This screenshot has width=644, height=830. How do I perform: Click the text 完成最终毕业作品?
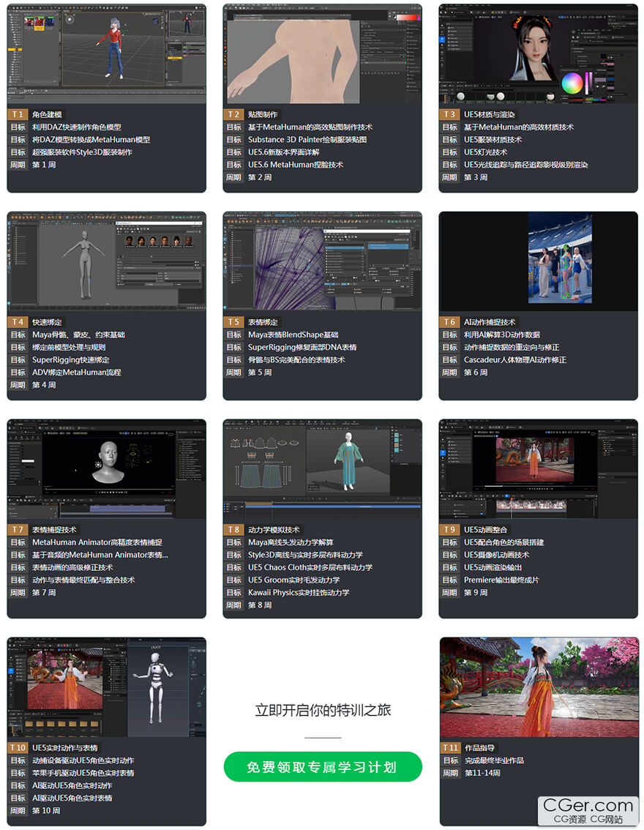pos(494,760)
